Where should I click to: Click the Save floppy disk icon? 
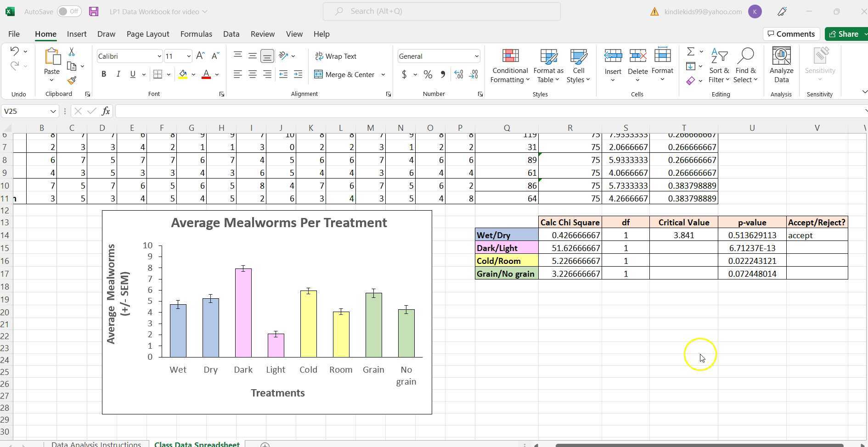pyautogui.click(x=94, y=11)
